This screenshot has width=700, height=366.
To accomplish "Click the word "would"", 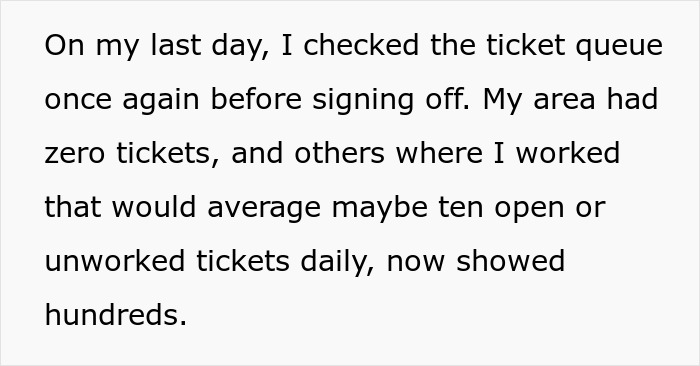I will pyautogui.click(x=154, y=207).
